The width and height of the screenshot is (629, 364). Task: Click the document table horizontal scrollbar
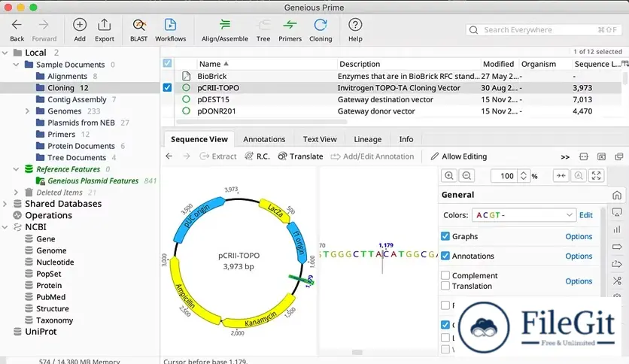click(262, 122)
